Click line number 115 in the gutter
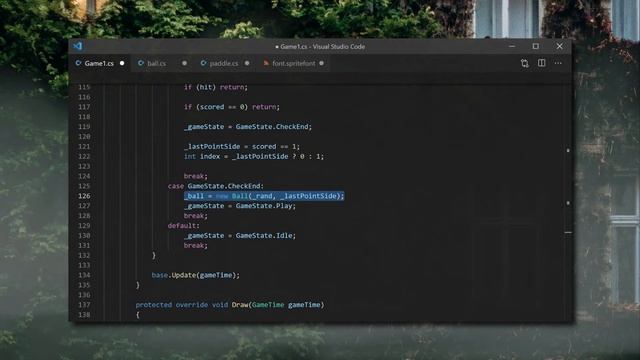 [x=84, y=87]
